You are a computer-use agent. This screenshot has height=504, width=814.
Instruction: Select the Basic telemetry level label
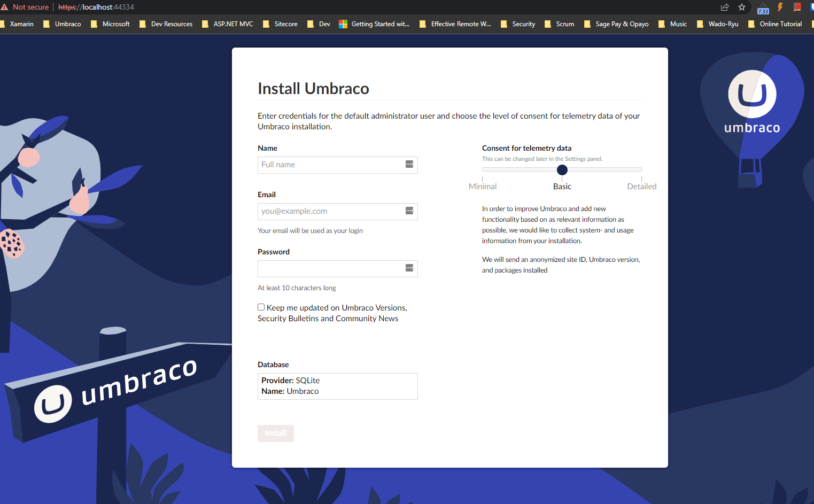[x=562, y=186]
